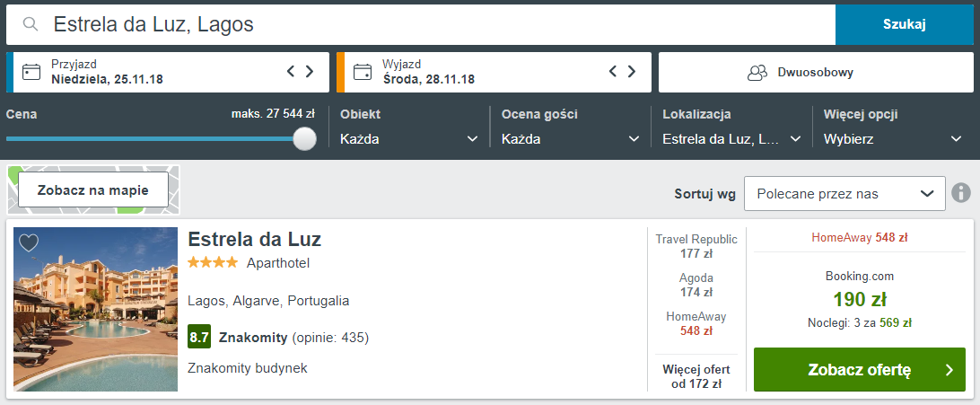Image resolution: width=980 pixels, height=405 pixels.
Task: Open the Estrela da Luz hotel photo
Action: [96, 309]
